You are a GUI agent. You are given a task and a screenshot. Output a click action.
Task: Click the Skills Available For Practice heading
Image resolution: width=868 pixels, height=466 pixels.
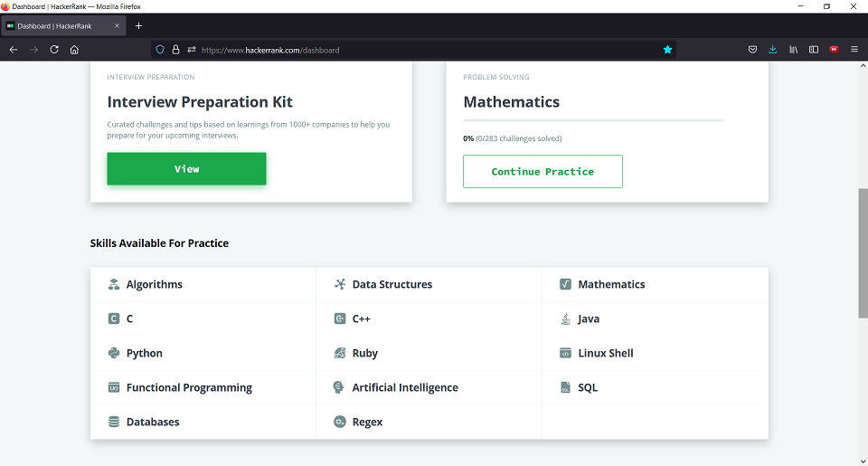[159, 243]
